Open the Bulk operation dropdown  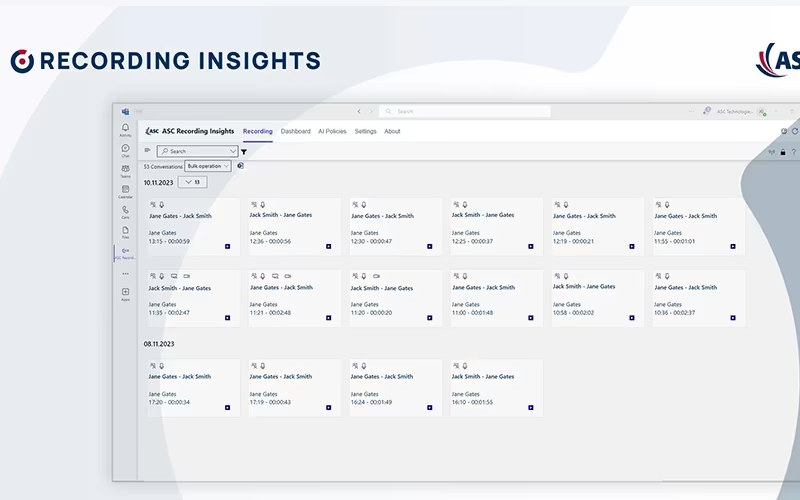pyautogui.click(x=208, y=166)
